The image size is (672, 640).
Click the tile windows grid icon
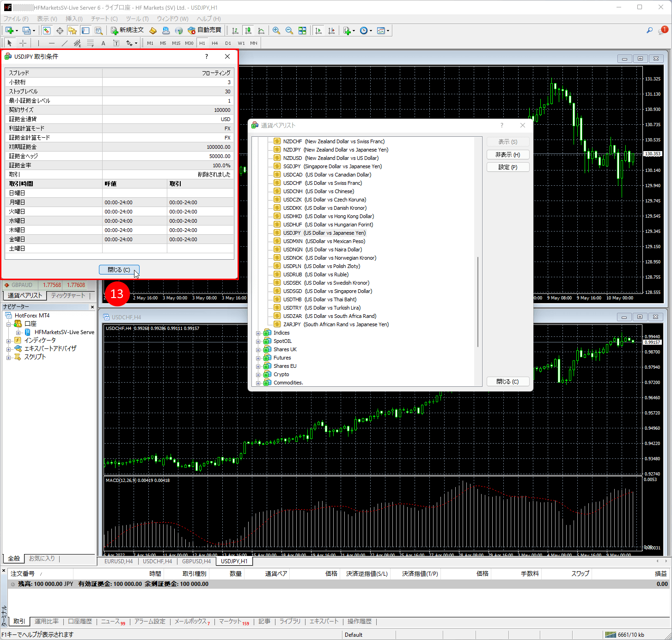(302, 30)
